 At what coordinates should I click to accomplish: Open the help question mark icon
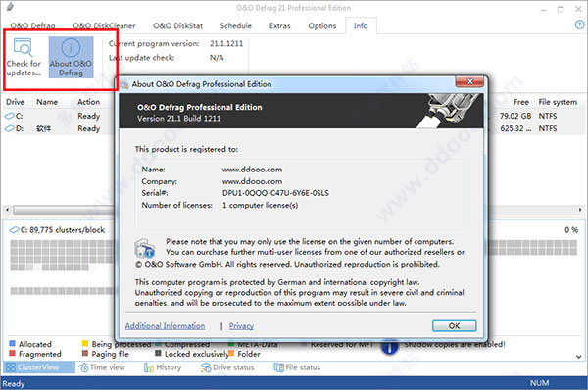click(x=579, y=24)
